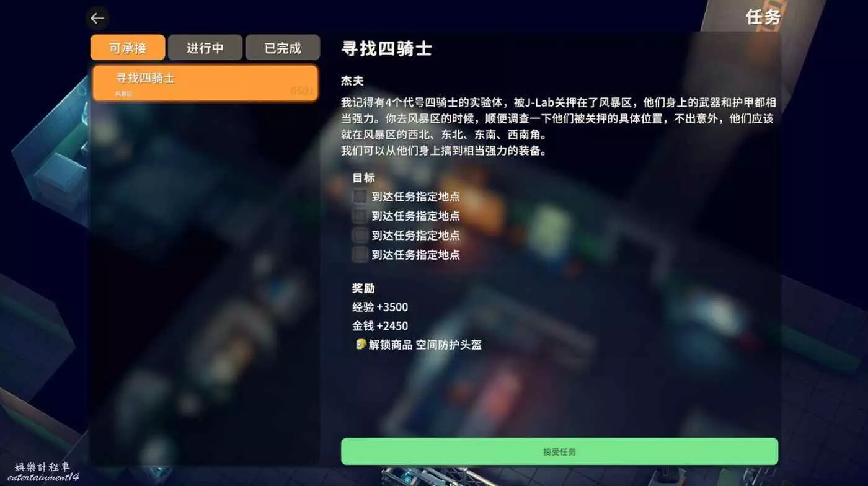868x486 pixels.
Task: Click the 任务 screen title
Action: coord(763,17)
